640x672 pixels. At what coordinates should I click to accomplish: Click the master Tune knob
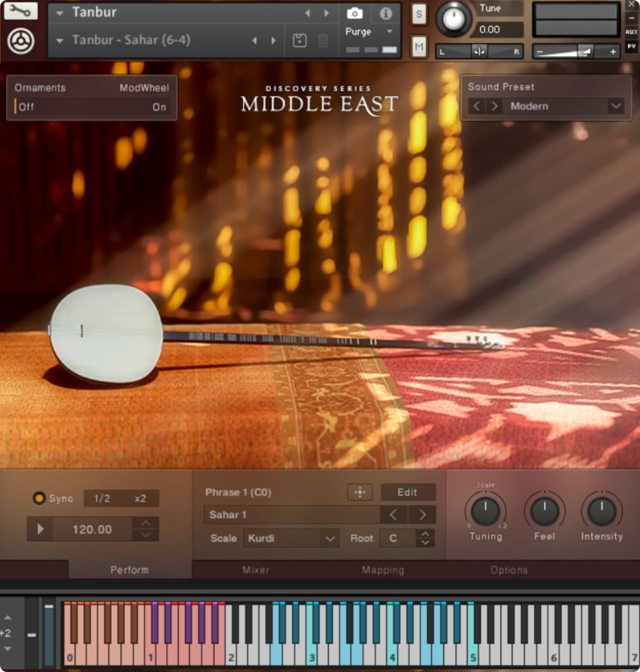point(453,19)
